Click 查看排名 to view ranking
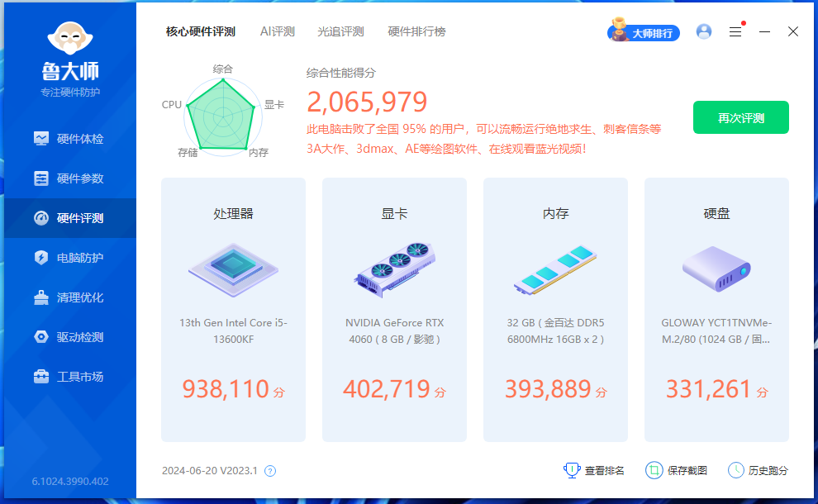 pos(594,471)
